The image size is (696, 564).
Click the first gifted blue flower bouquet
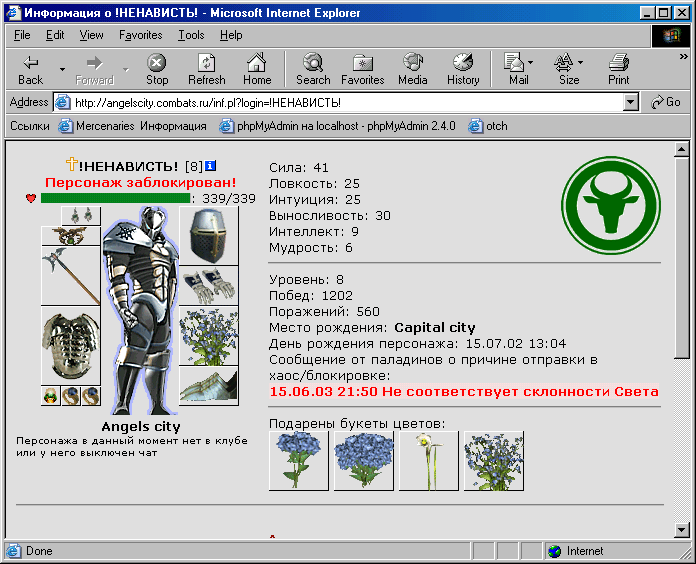(x=299, y=461)
